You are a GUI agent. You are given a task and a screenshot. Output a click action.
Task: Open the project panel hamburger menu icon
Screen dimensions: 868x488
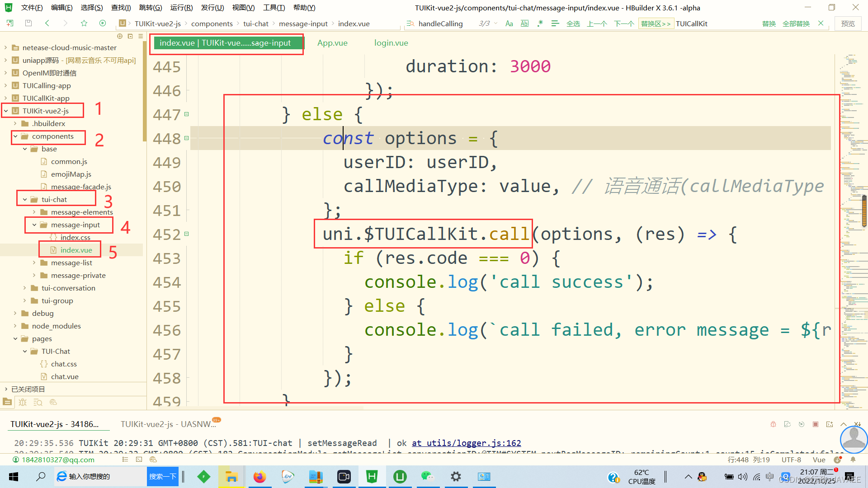(141, 36)
